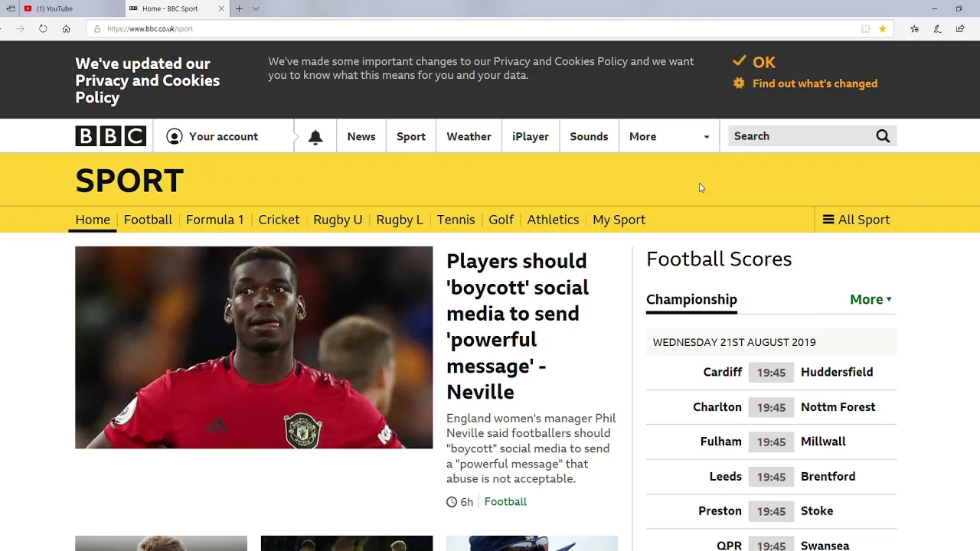Go to the browser home page icon
Screen dimensions: 980x551
click(x=67, y=28)
